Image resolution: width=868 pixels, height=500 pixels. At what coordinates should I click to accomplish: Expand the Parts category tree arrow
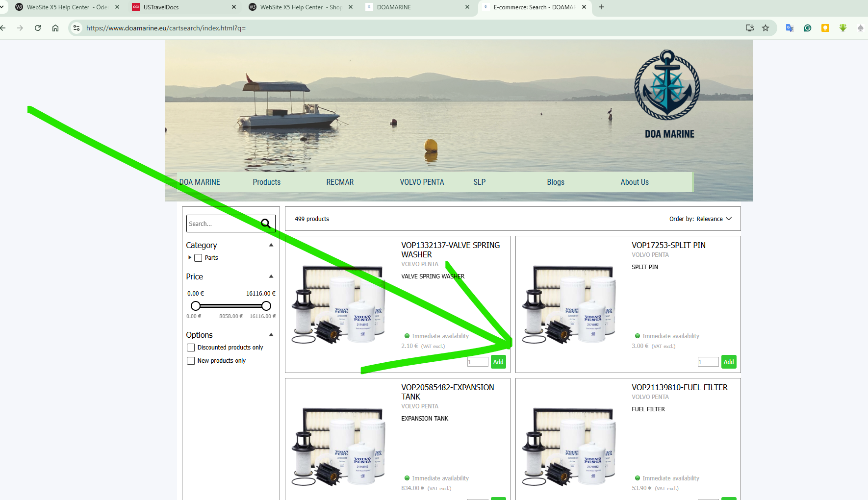click(x=190, y=257)
